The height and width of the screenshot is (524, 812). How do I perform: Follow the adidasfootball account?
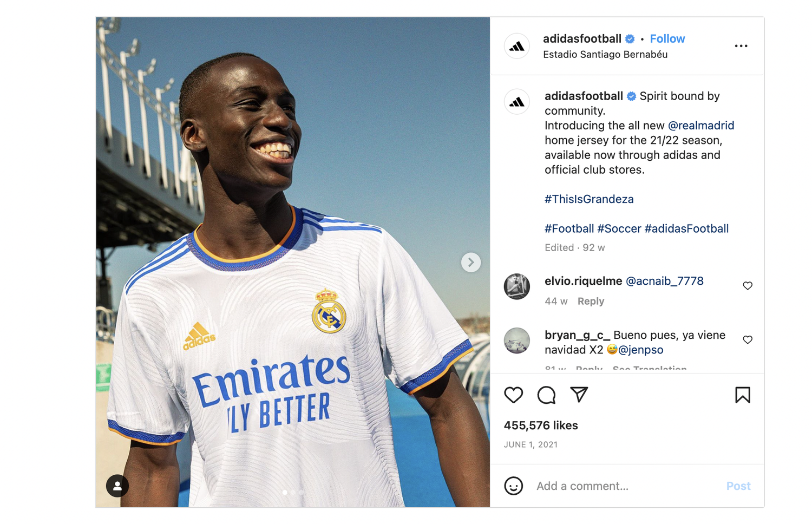coord(667,38)
